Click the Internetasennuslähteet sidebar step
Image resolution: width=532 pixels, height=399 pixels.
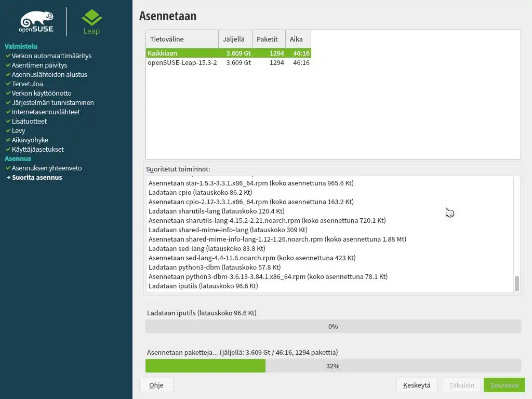46,112
